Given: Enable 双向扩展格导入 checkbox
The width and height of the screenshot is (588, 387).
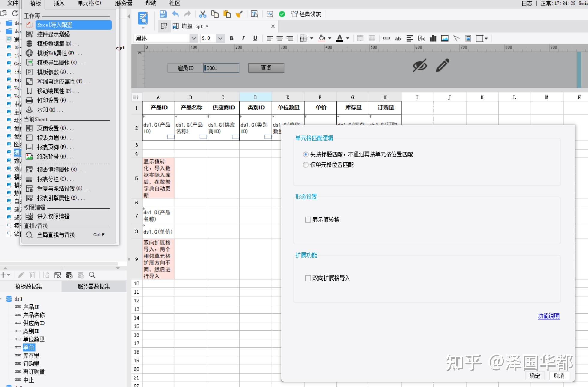Looking at the screenshot, I should [x=308, y=278].
